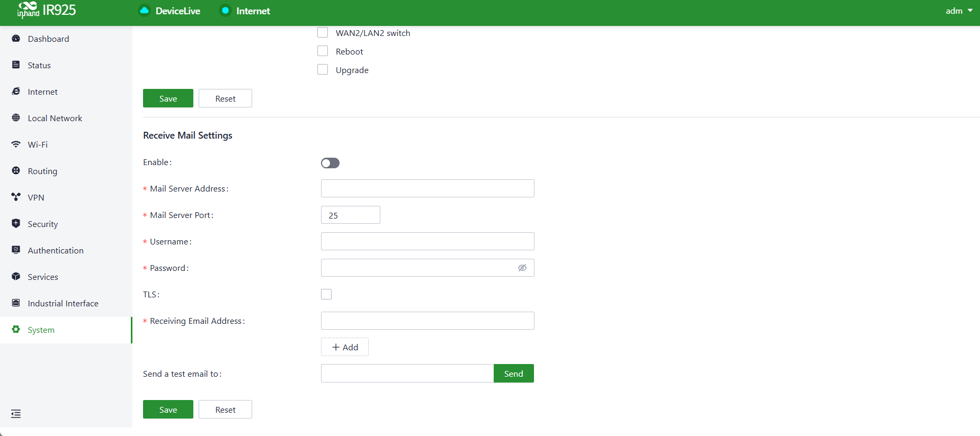
Task: Click the Dashboard gauge icon
Action: 16,39
